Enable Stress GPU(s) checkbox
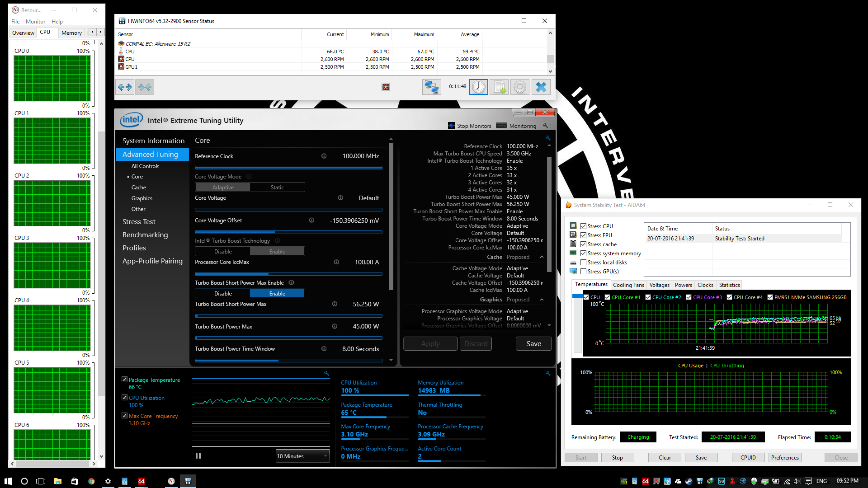 point(584,272)
